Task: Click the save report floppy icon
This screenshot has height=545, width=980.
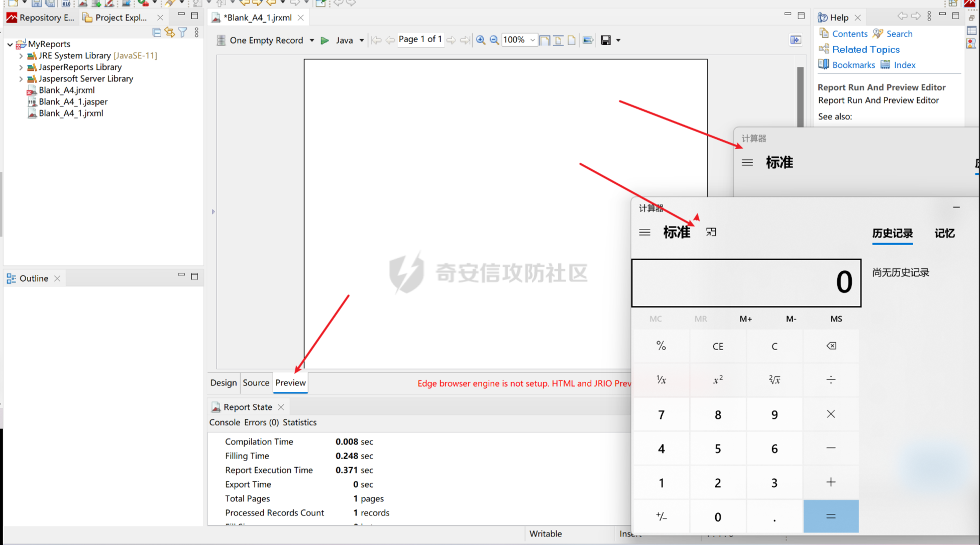Action: coord(606,40)
